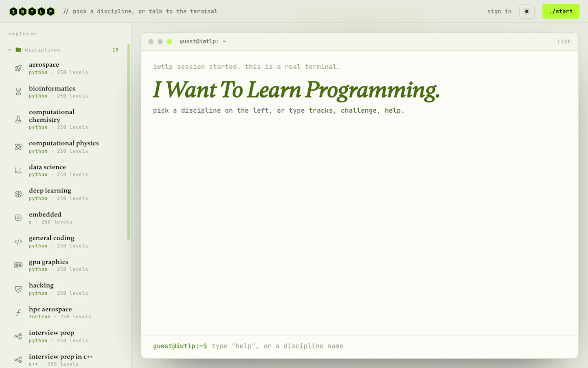Click the interview prep nodes icon
This screenshot has width=588, height=368.
[18, 336]
